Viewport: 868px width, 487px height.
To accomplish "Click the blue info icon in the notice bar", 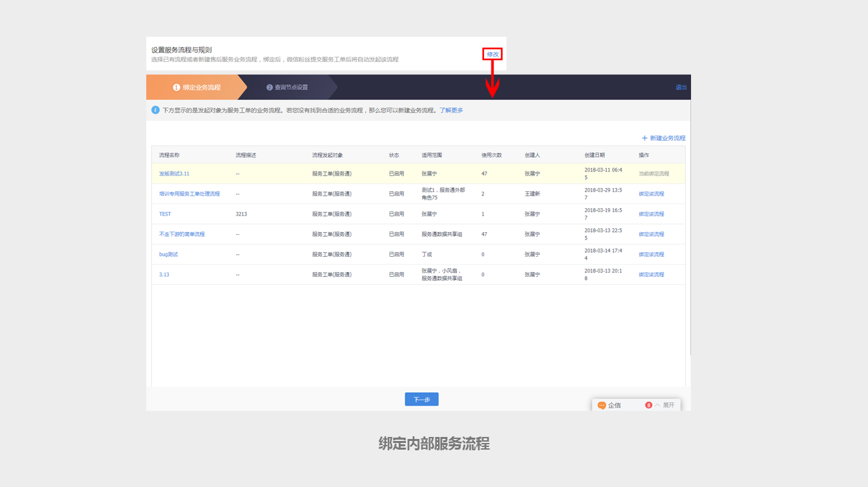I will 156,110.
